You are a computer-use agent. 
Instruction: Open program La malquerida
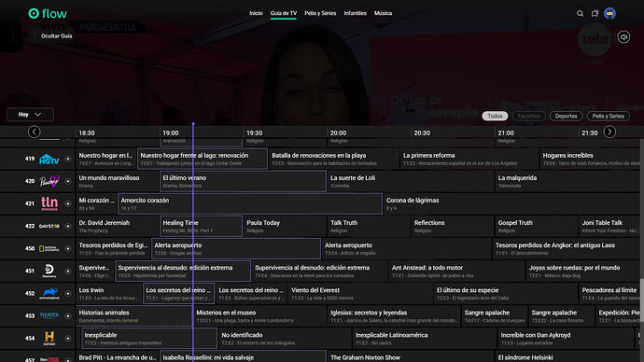coord(567,181)
